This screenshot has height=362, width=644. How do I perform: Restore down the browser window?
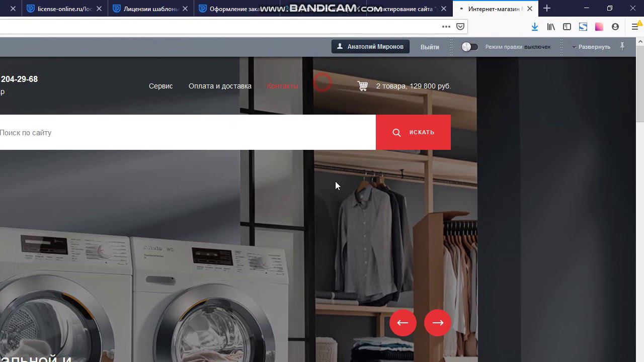(x=609, y=8)
